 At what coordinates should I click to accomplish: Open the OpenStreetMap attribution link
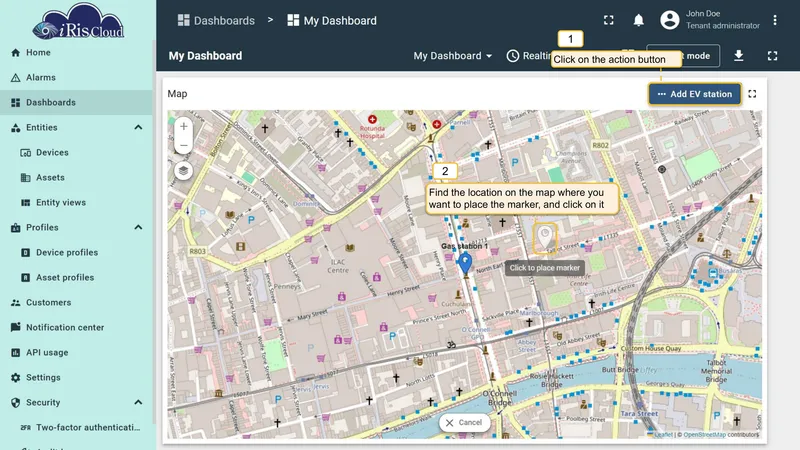[x=704, y=435]
